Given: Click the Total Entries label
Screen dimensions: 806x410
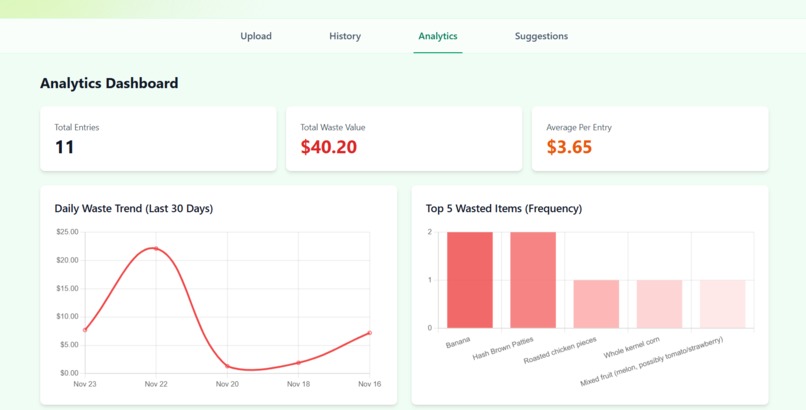Looking at the screenshot, I should point(77,127).
